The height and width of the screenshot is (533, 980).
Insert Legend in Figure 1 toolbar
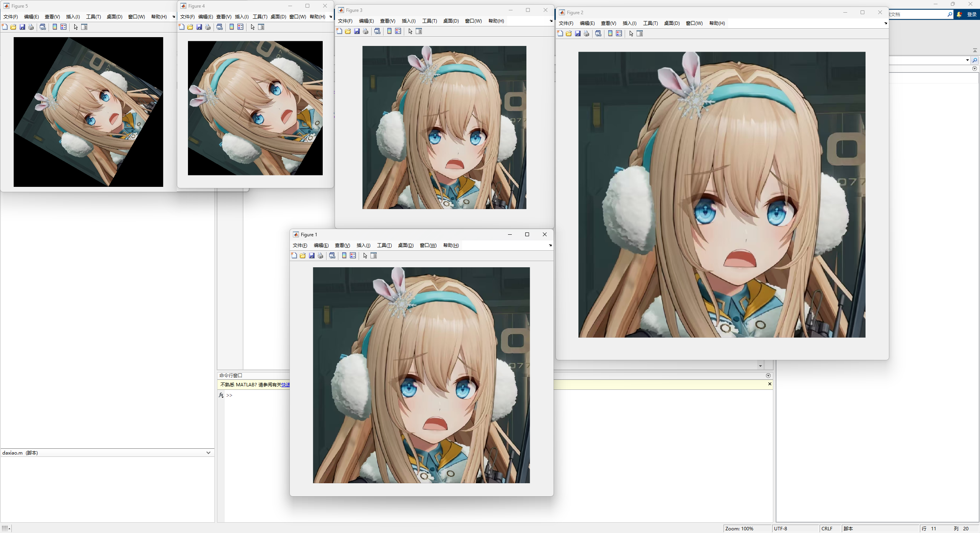pos(353,255)
